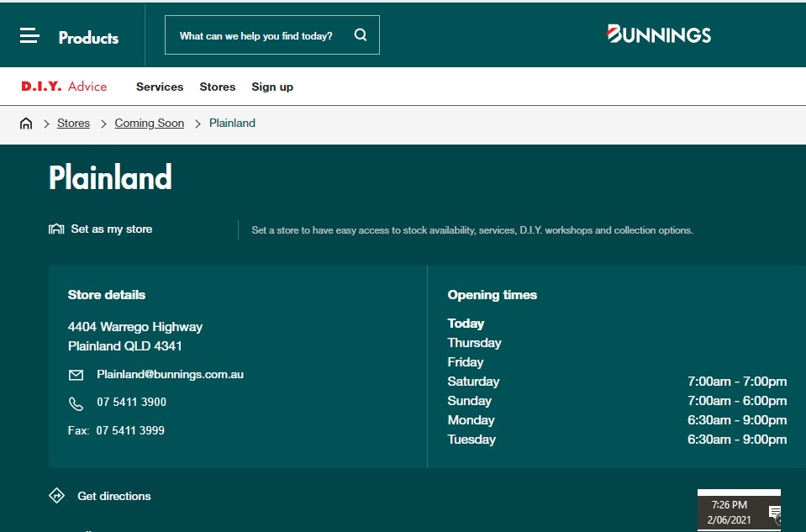Image resolution: width=806 pixels, height=532 pixels.
Task: Click the Sign up link
Action: point(272,87)
